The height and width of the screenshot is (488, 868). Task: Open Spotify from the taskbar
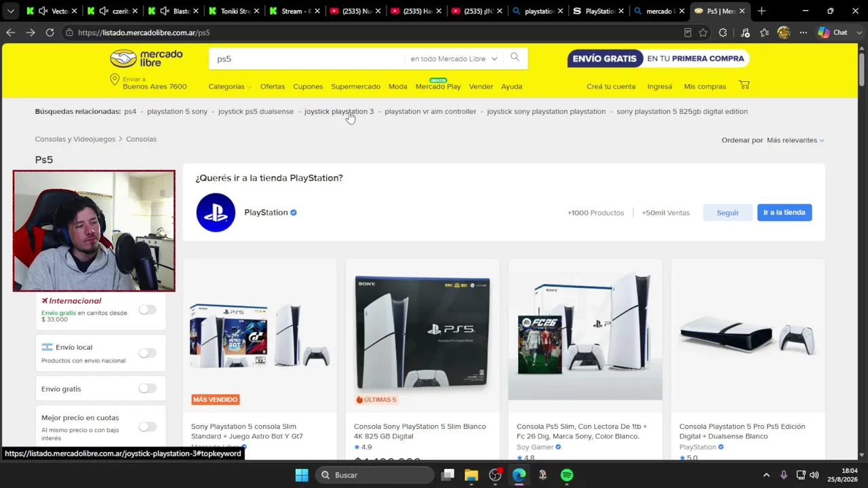(567, 475)
